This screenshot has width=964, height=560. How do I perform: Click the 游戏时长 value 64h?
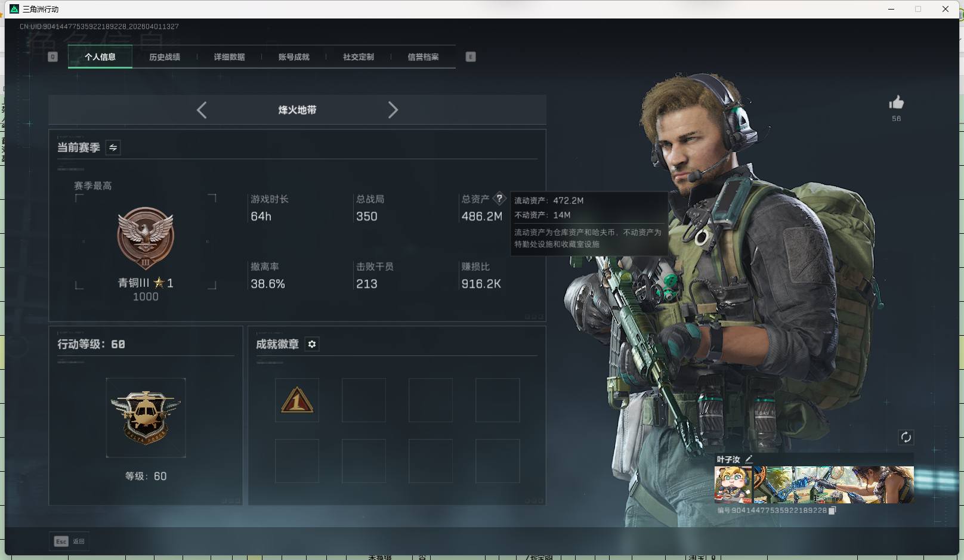pyautogui.click(x=261, y=216)
